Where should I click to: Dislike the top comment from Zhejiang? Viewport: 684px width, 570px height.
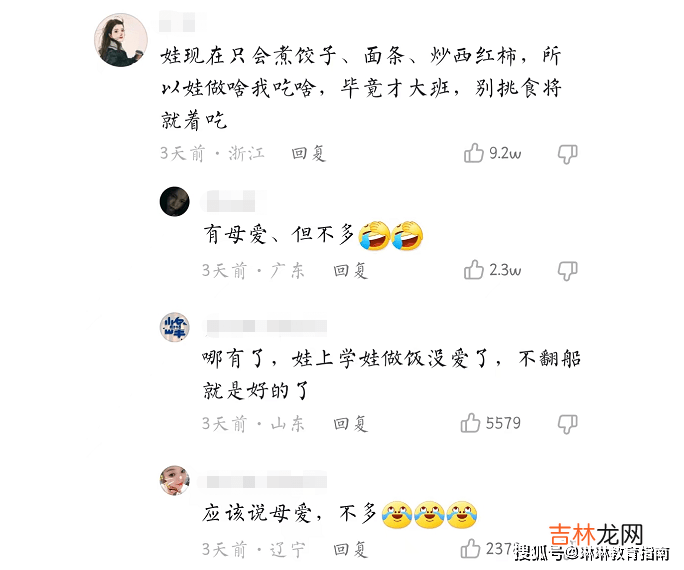pos(568,154)
